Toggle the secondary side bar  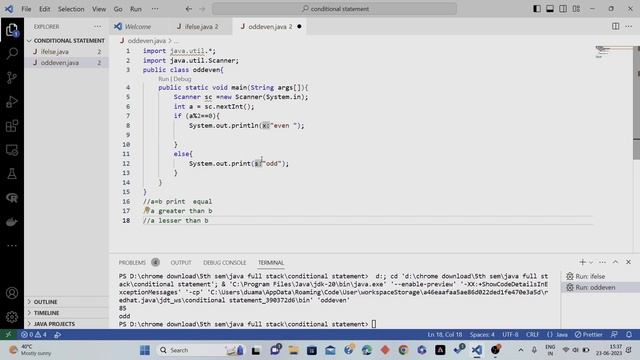563,9
